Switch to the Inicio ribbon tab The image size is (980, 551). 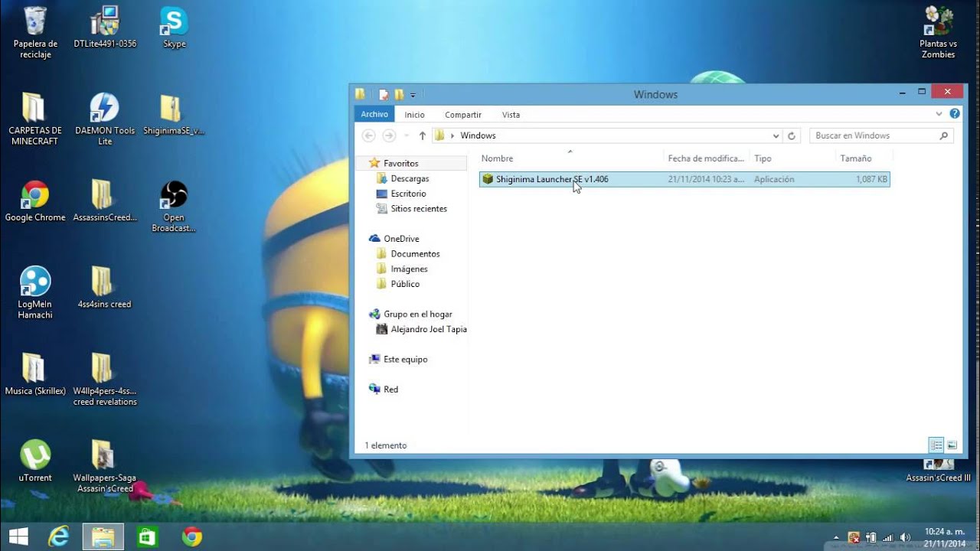click(x=415, y=115)
